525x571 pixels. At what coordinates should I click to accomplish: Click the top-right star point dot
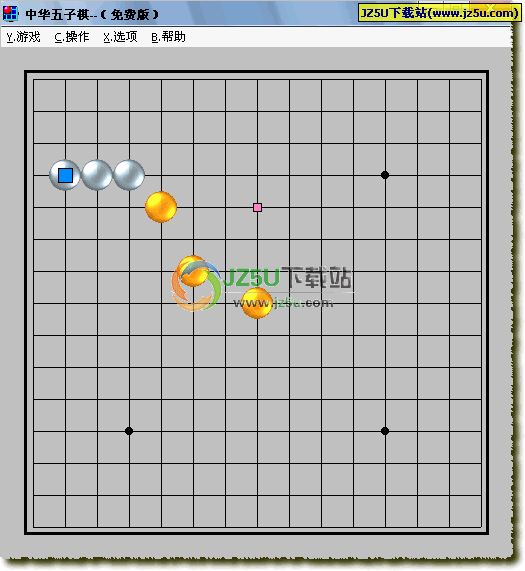point(385,175)
